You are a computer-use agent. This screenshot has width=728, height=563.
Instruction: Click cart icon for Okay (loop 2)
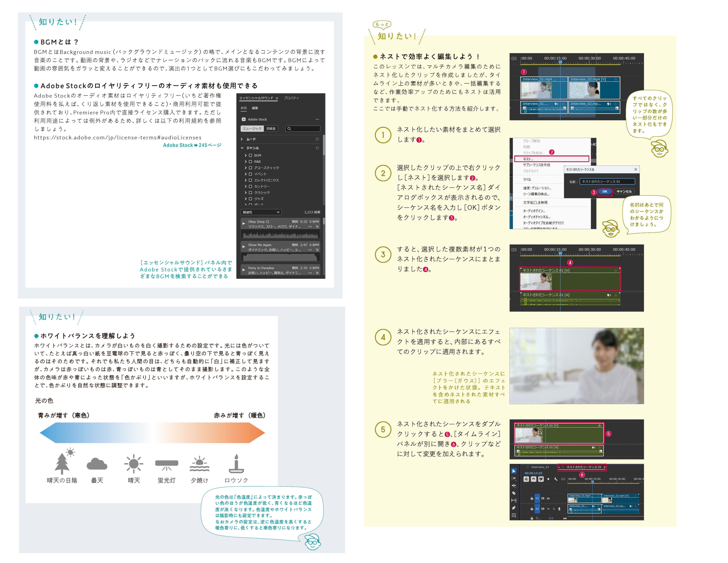coord(317,226)
